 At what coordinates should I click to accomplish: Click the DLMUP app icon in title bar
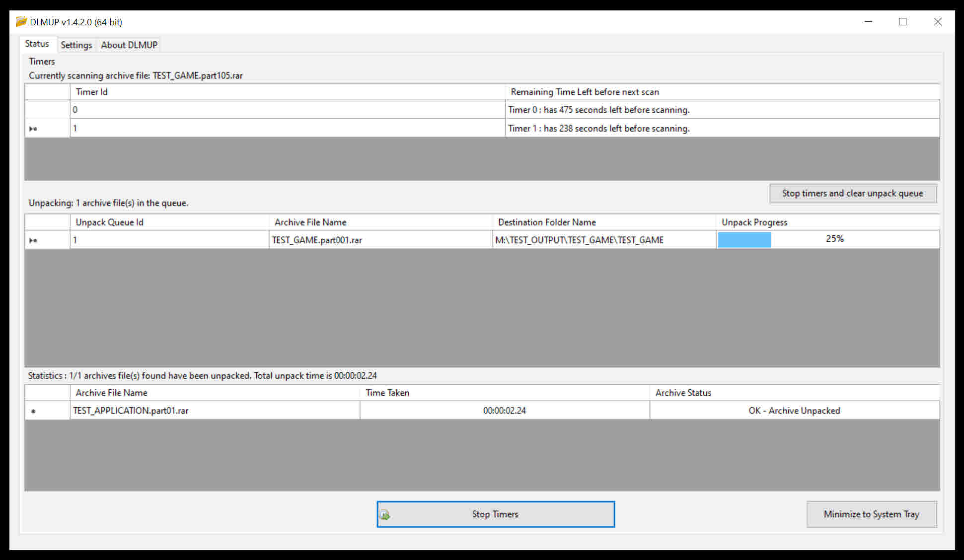[21, 21]
